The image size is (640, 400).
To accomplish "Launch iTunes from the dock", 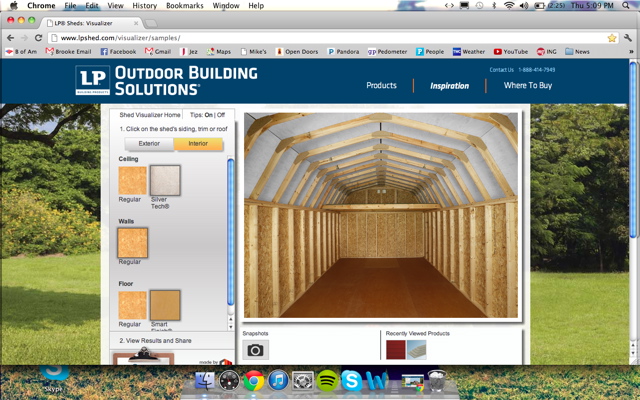I will pos(279,380).
